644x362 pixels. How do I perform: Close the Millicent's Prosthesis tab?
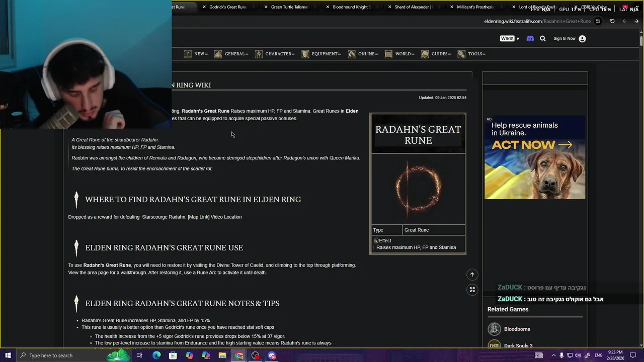coord(452,7)
